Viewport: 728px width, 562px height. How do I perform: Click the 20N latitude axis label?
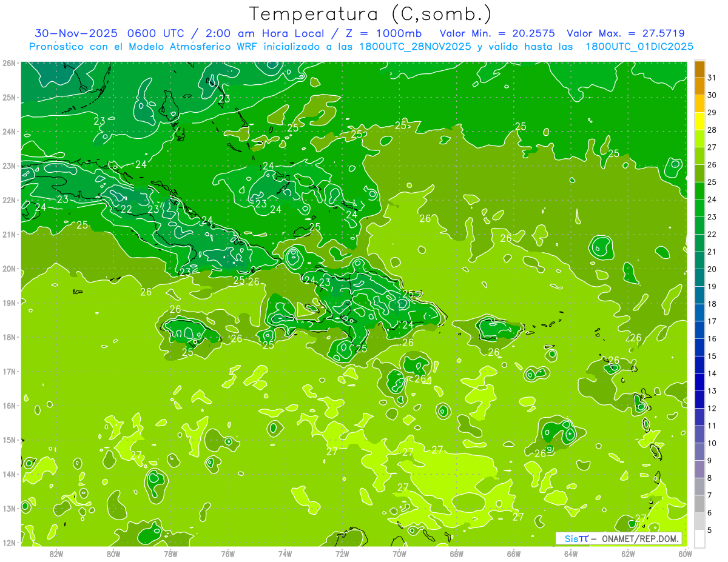(8, 269)
